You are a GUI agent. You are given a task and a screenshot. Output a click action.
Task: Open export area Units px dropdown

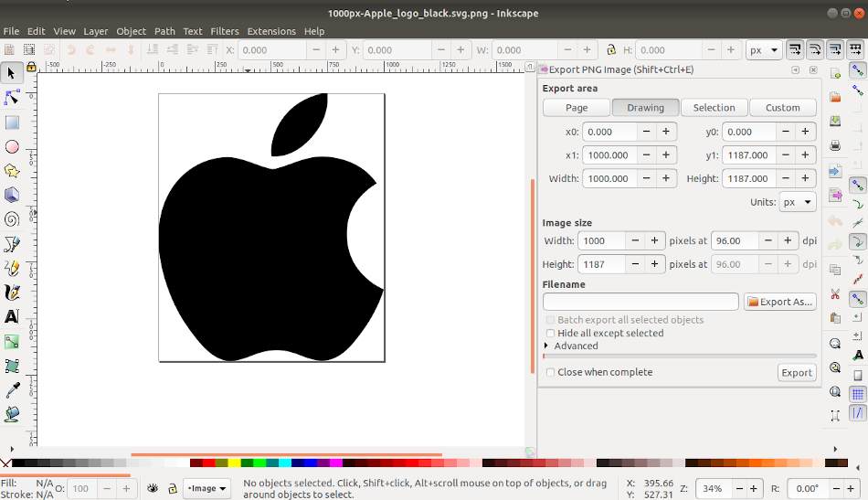797,202
